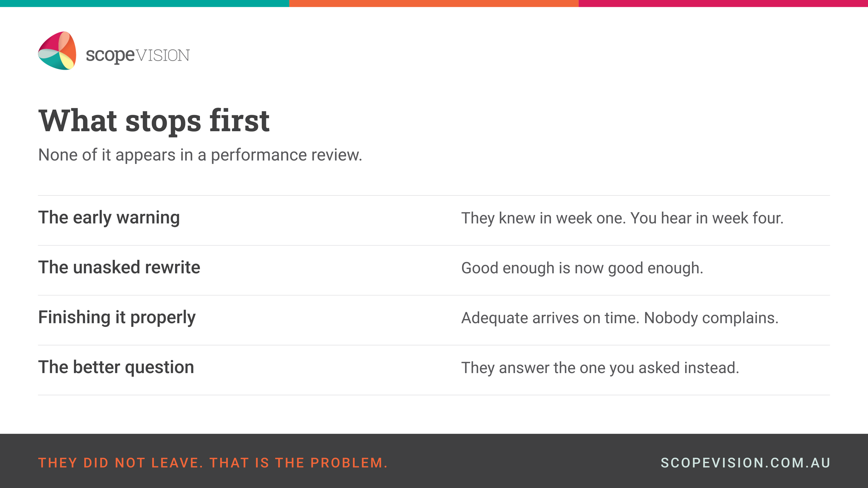Screen dimensions: 868x488
Task: Click the dark gray footer band
Action: tap(434, 461)
